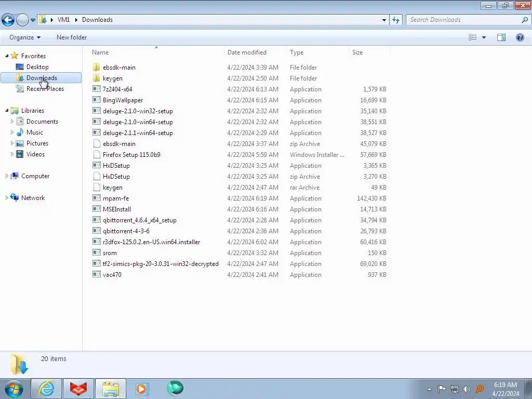Screen dimensions: 532x399
Task: Select the ebsdk-main folder icon
Action: [96, 67]
